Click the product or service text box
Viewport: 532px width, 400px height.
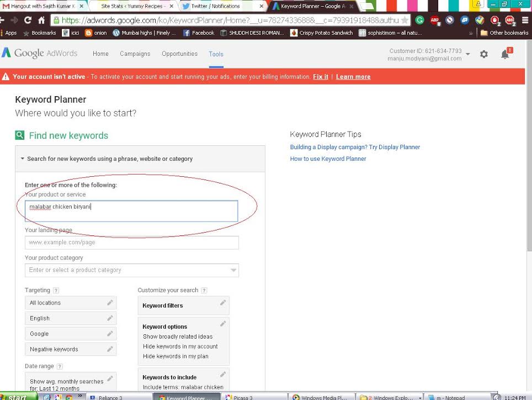click(131, 211)
